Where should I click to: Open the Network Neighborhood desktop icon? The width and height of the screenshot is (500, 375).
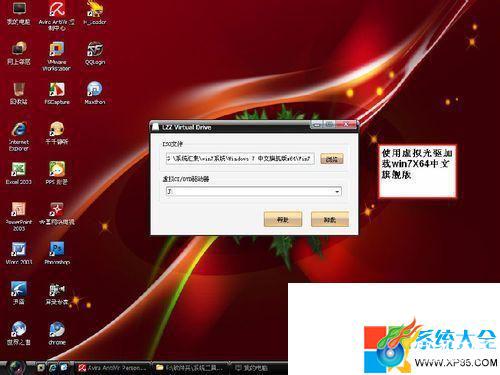tap(19, 53)
